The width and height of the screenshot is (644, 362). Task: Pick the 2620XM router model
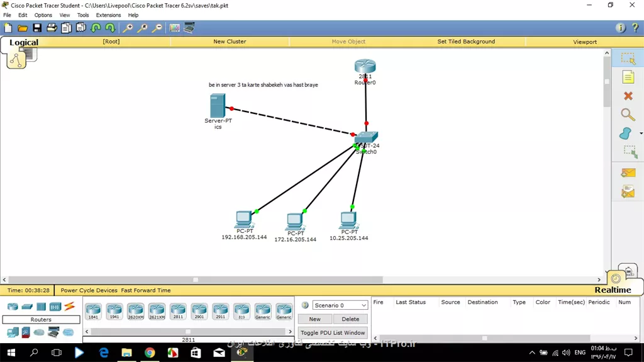click(x=136, y=312)
